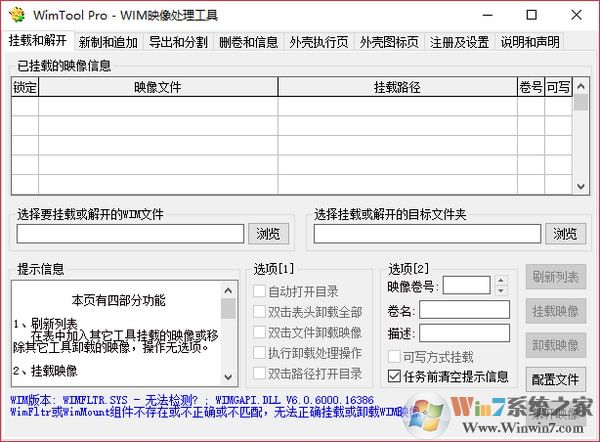Click the 映像卷号 number field

click(466, 285)
